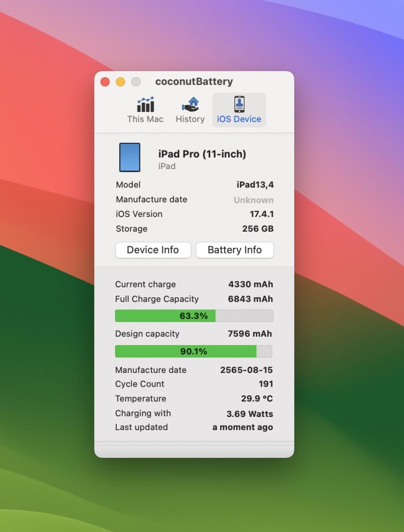Select the cycle count value 191
Image resolution: width=404 pixels, height=532 pixels.
tap(266, 384)
